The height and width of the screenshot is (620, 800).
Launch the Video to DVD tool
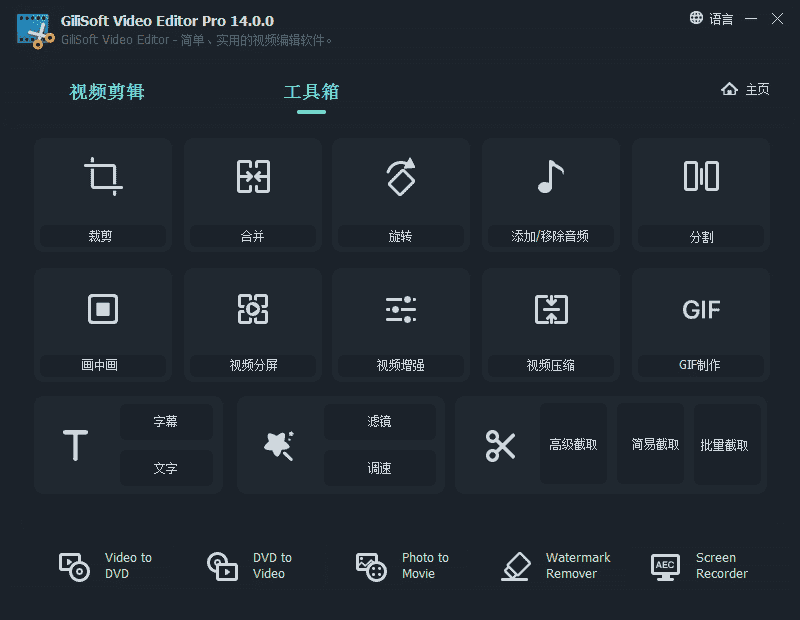point(106,566)
